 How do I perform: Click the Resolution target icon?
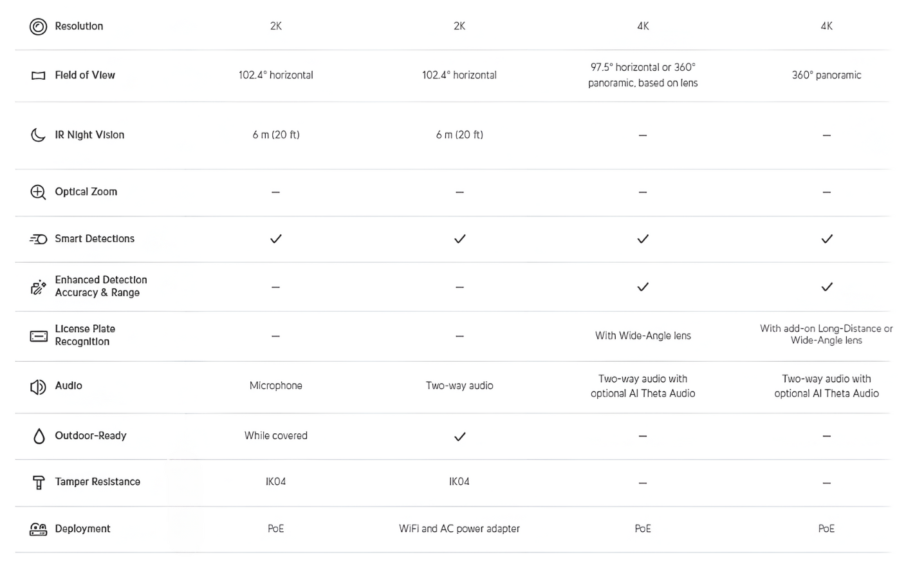(x=39, y=26)
